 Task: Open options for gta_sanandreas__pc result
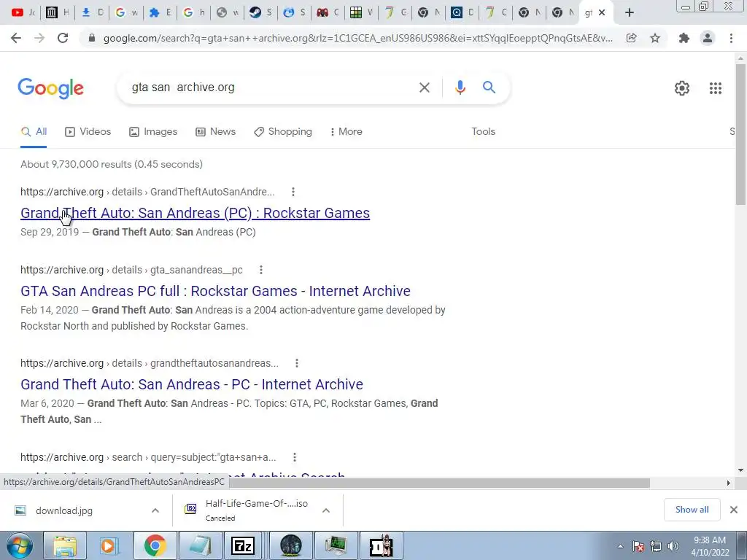point(261,270)
